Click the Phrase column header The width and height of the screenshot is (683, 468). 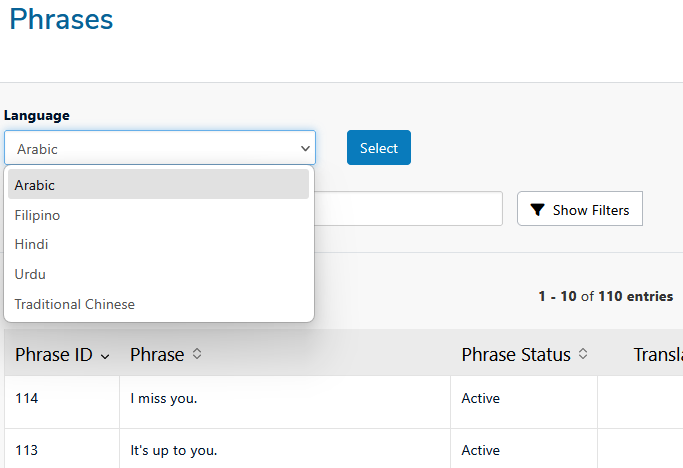pyautogui.click(x=157, y=354)
